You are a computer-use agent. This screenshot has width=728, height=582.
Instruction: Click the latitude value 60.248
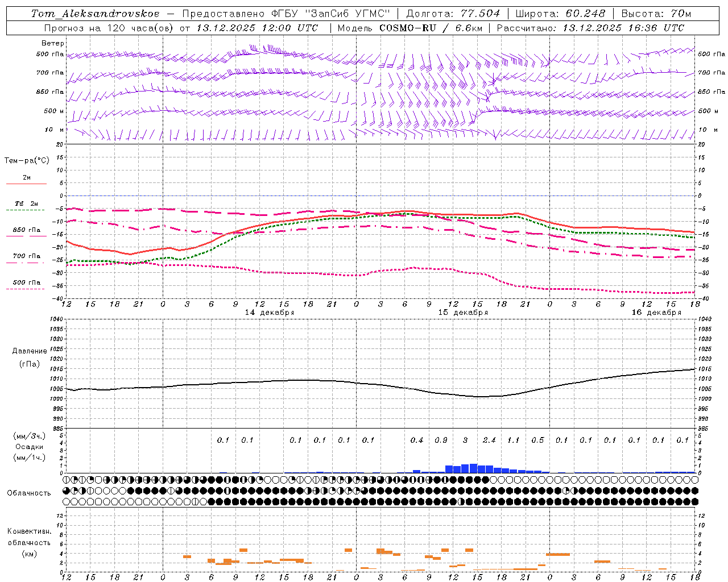coord(586,14)
